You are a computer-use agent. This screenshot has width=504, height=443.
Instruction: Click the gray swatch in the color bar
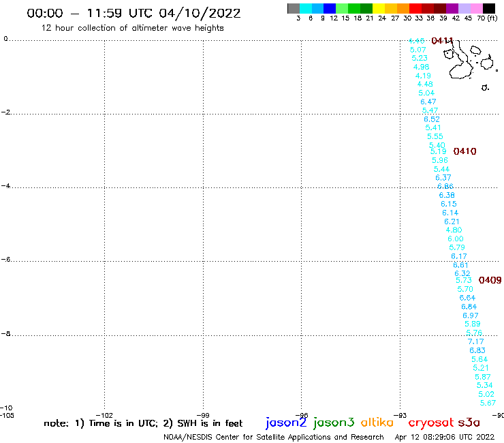[x=294, y=8]
